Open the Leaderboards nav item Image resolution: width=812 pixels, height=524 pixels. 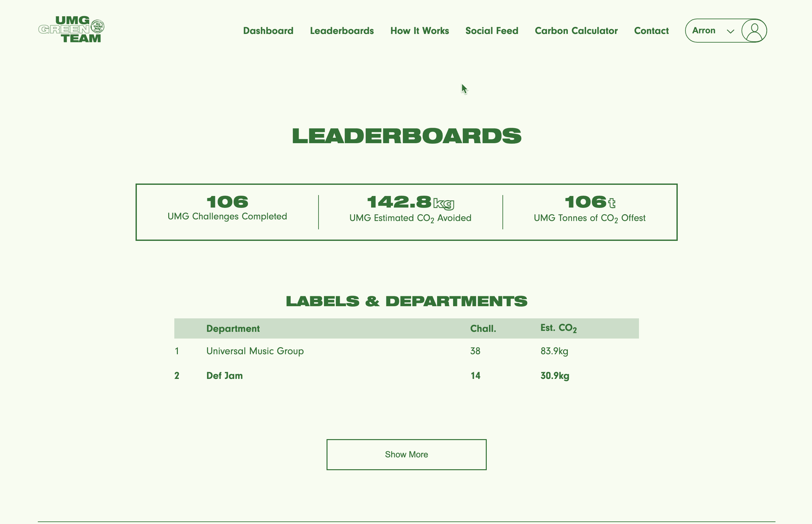click(x=342, y=31)
